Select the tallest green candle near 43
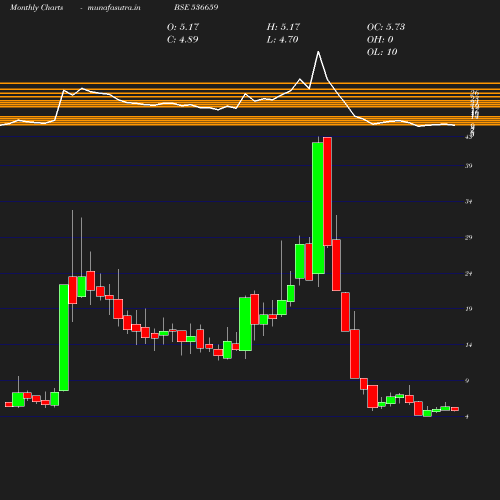The height and width of the screenshot is (500, 500). coord(318,208)
